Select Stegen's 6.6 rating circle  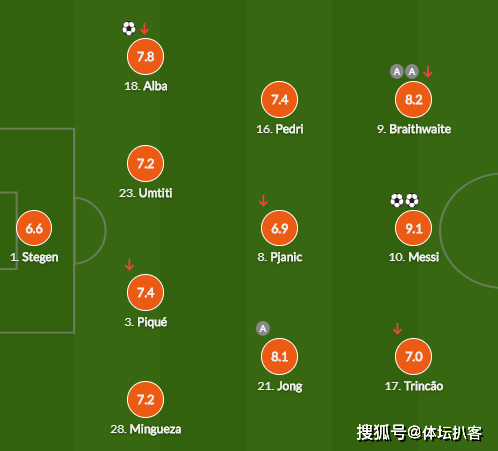click(x=34, y=228)
